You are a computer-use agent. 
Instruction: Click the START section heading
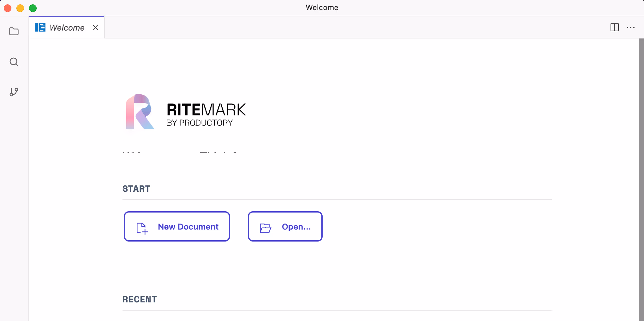[136, 189]
